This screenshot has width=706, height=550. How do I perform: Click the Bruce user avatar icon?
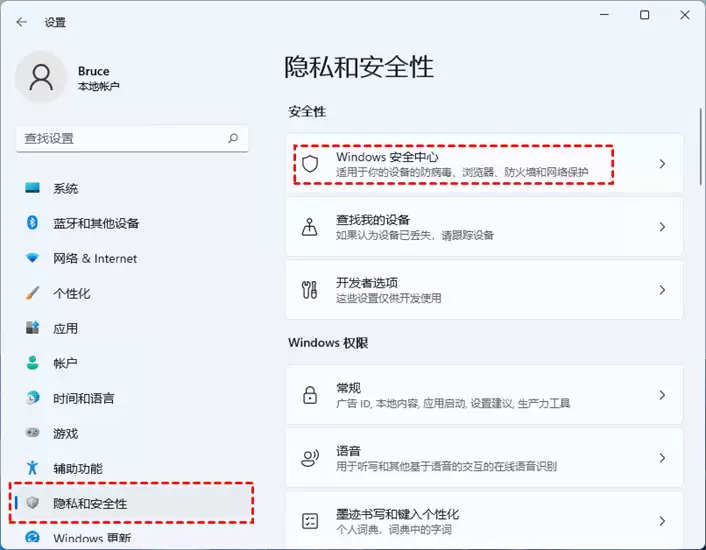point(41,77)
